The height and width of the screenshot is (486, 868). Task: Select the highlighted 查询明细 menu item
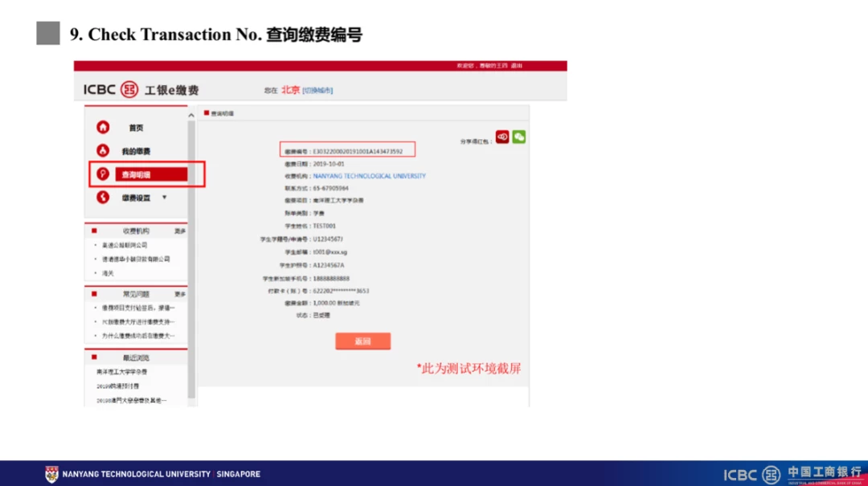[x=151, y=174]
